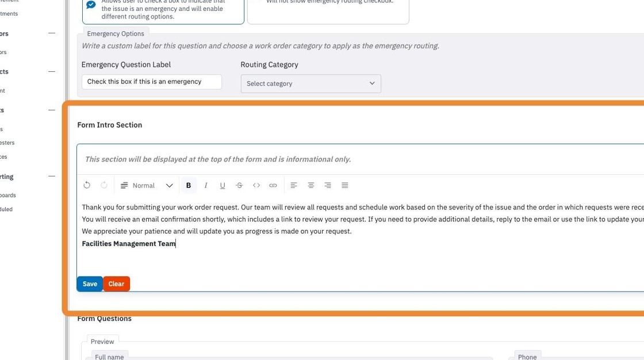Center align the text
Screen dimensions: 644x360
tap(311, 185)
